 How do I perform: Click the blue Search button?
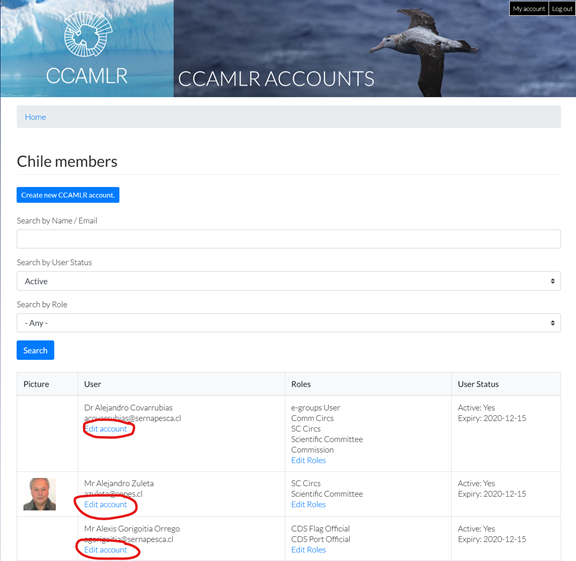click(35, 350)
